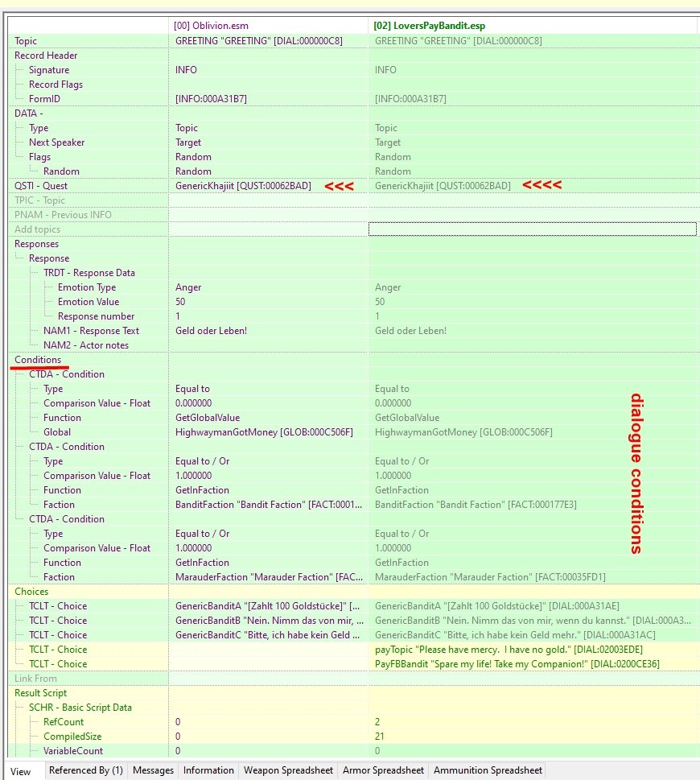The height and width of the screenshot is (780, 700).
Task: Open the Referenced By (1) tab
Action: click(x=86, y=770)
